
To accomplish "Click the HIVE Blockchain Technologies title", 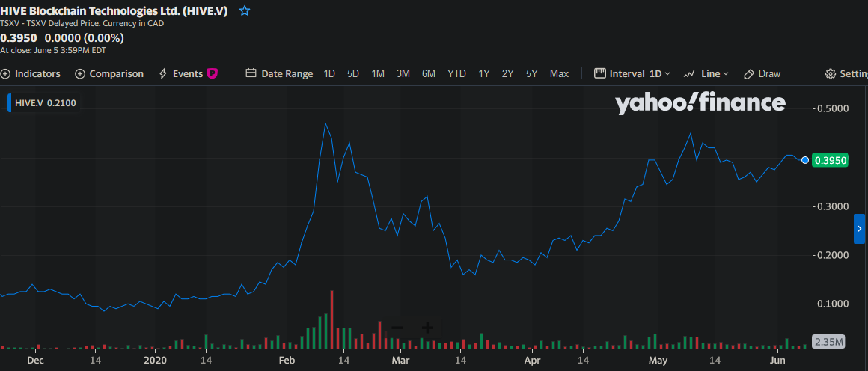I will pyautogui.click(x=114, y=11).
